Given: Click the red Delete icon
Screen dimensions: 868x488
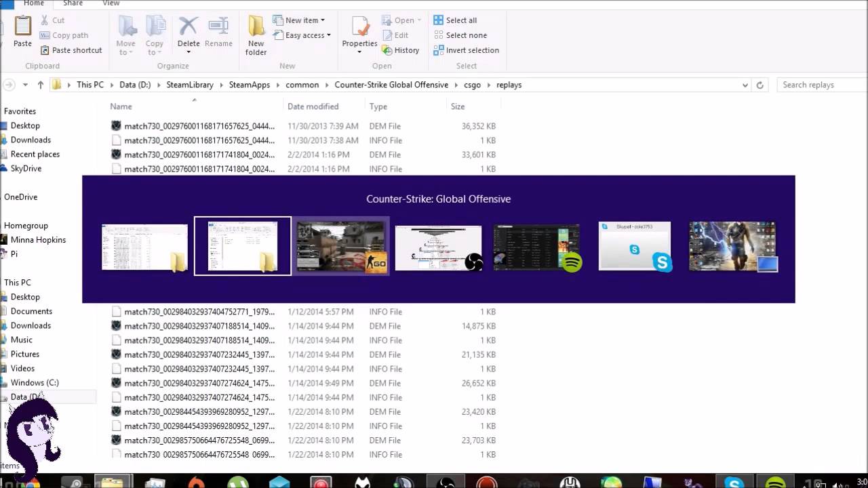Looking at the screenshot, I should point(188,26).
